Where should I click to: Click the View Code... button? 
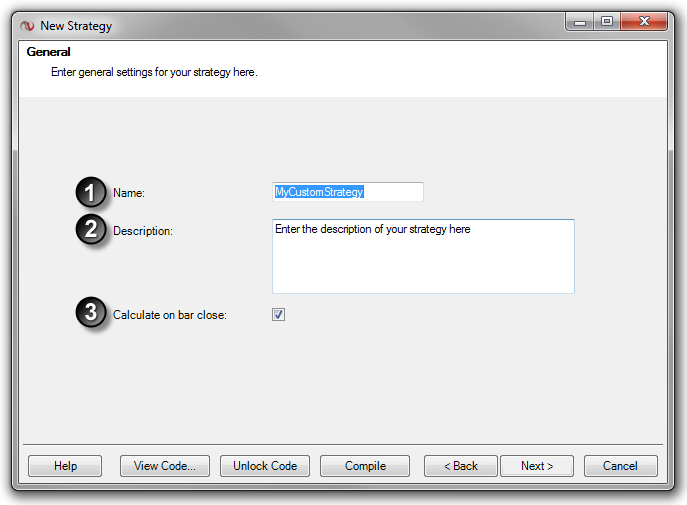(165, 466)
